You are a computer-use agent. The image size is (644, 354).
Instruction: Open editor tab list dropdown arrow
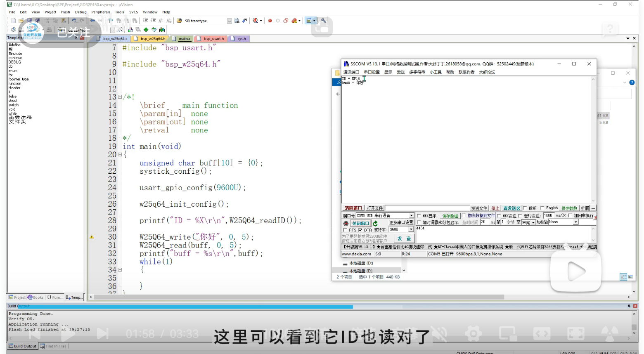628,38
